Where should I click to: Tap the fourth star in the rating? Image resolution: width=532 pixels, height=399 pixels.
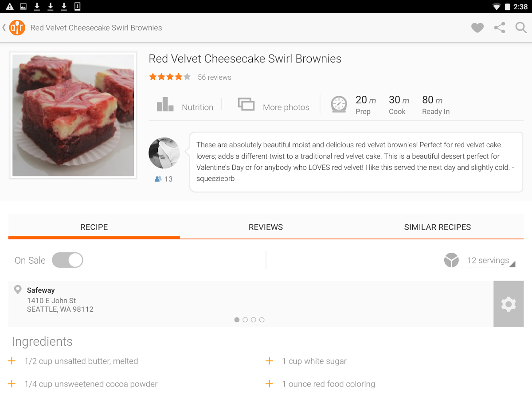[x=179, y=76]
